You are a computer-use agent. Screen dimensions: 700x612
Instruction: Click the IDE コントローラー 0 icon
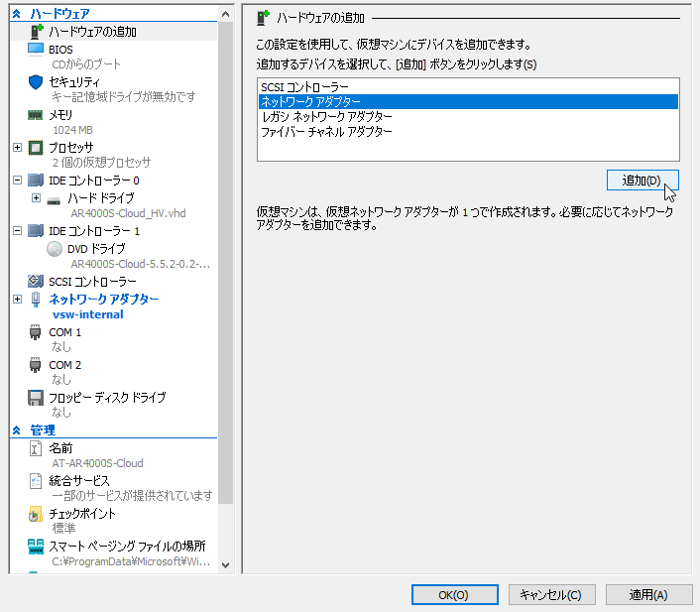click(36, 180)
